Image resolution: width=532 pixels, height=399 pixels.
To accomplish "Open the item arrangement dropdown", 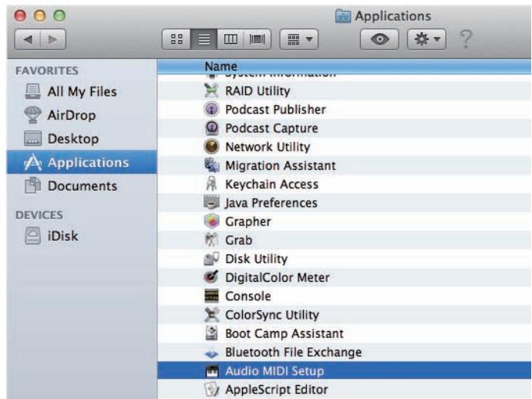I will [299, 39].
